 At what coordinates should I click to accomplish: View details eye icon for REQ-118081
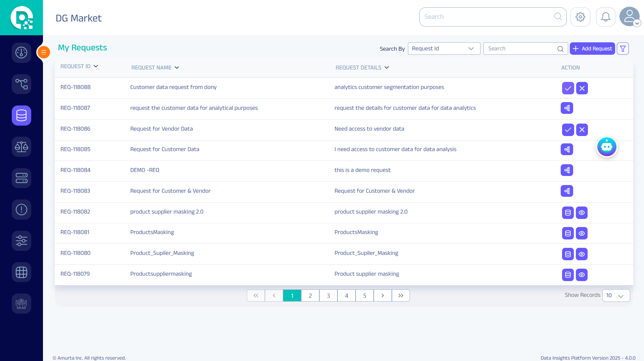click(582, 233)
